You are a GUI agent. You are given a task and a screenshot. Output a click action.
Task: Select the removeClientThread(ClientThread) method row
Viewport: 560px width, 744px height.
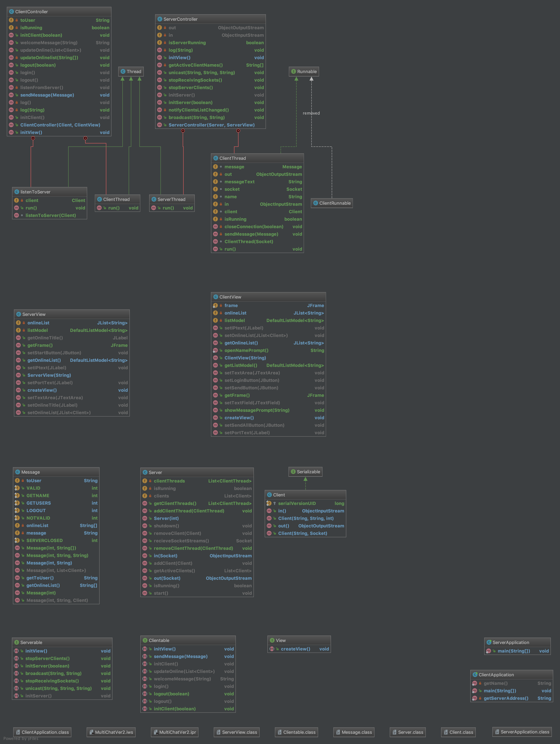click(x=197, y=548)
